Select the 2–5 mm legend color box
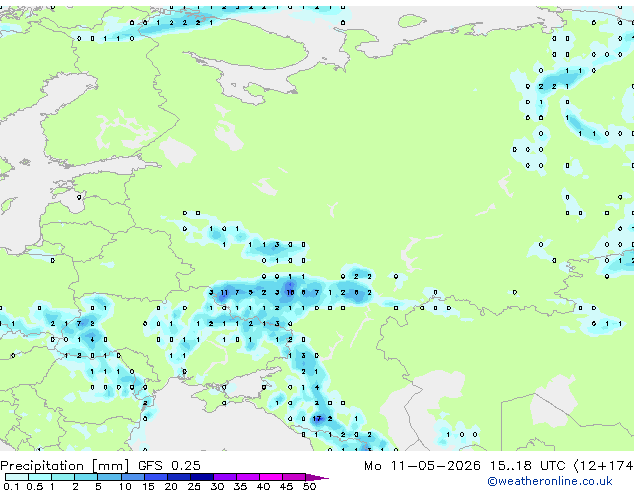634x490 pixels. point(86,477)
